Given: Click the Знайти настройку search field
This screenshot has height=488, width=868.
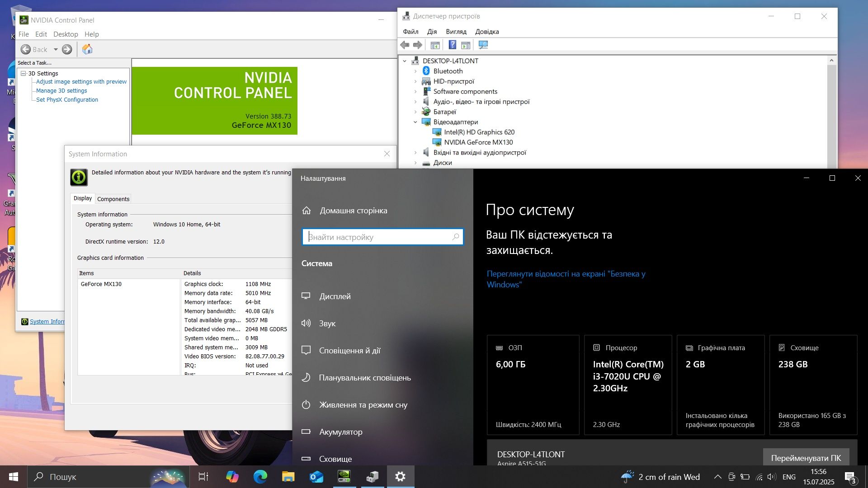Looking at the screenshot, I should (x=382, y=237).
